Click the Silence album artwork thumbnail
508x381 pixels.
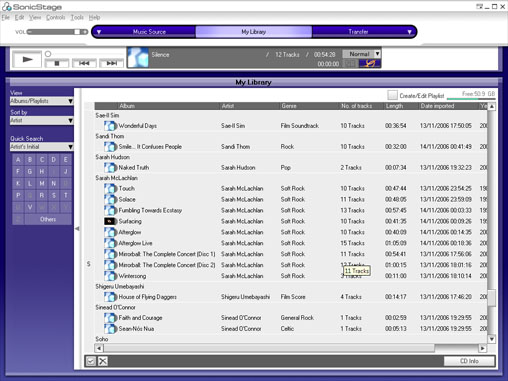click(x=138, y=57)
